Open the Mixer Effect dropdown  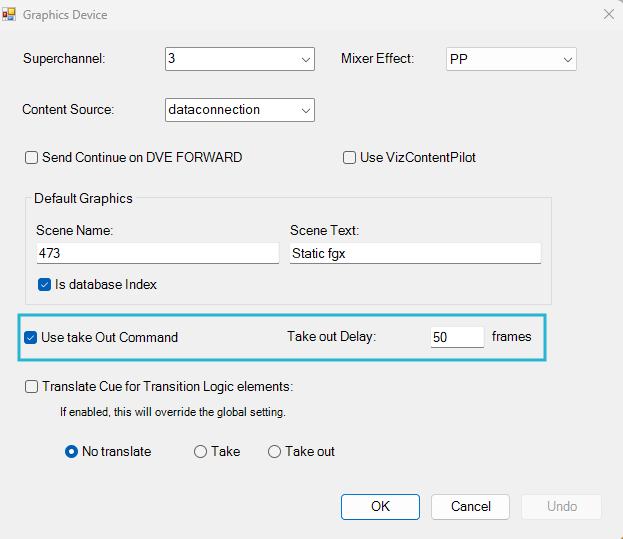tap(511, 59)
